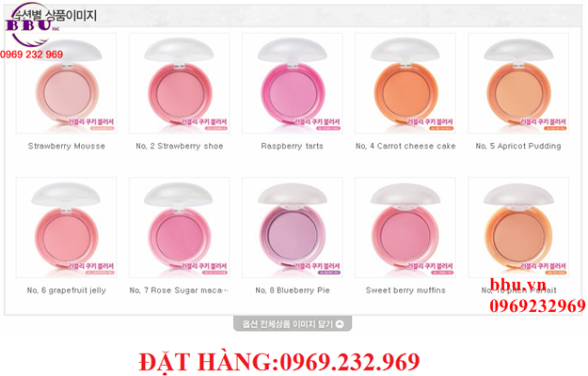Click the up chevron on the gray close bar
Image resolution: width=588 pixels, height=376 pixels.
[x=340, y=324]
